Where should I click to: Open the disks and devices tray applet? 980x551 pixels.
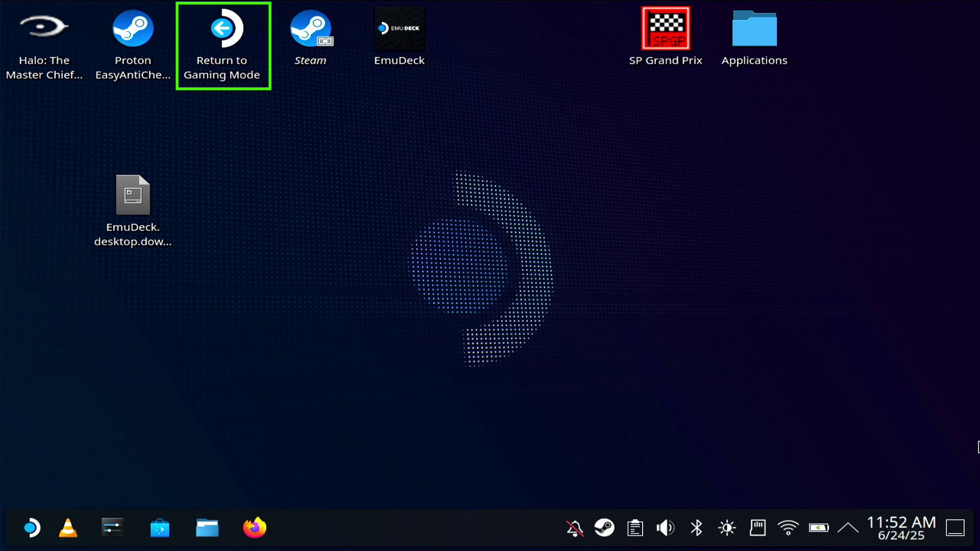click(x=757, y=528)
